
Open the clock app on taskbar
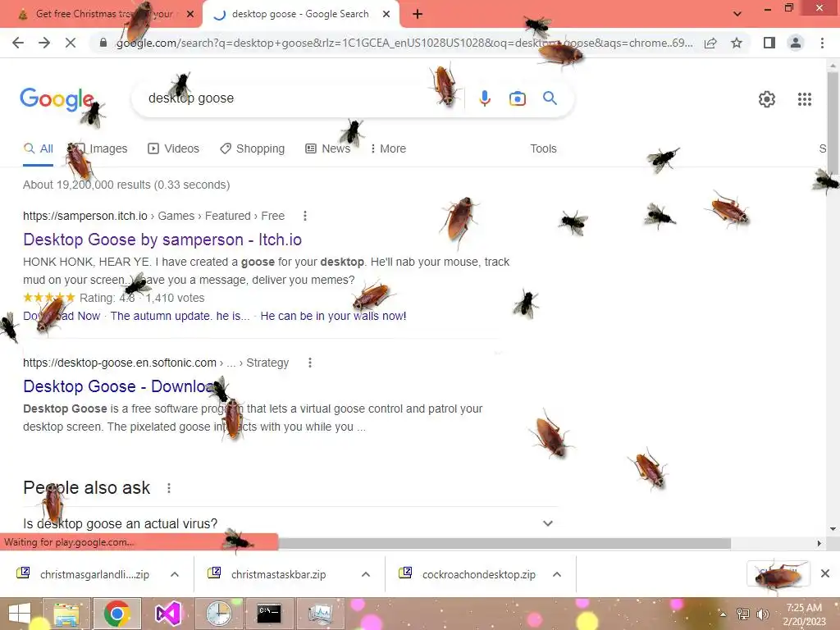218,614
